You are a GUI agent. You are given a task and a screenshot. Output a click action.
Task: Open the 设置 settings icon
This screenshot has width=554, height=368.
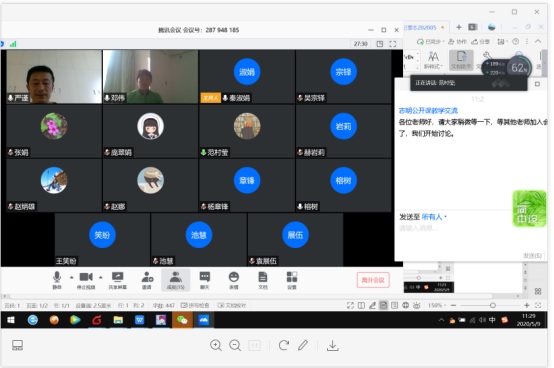292,280
